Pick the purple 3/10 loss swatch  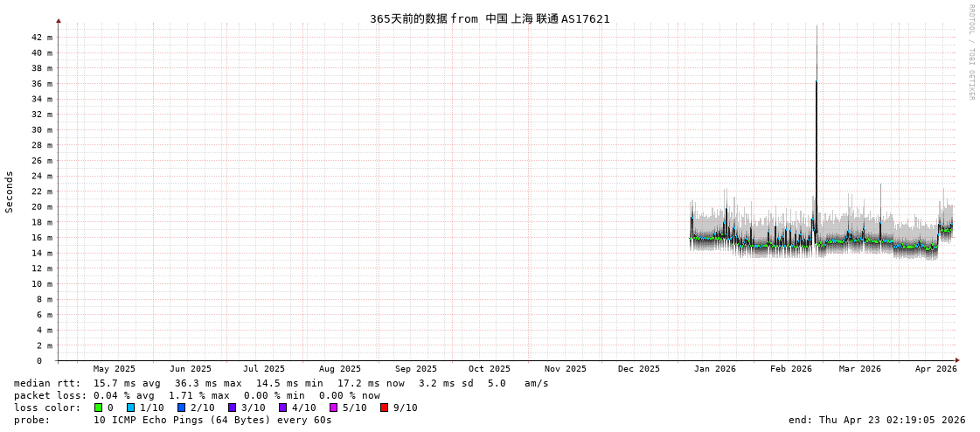pos(232,408)
